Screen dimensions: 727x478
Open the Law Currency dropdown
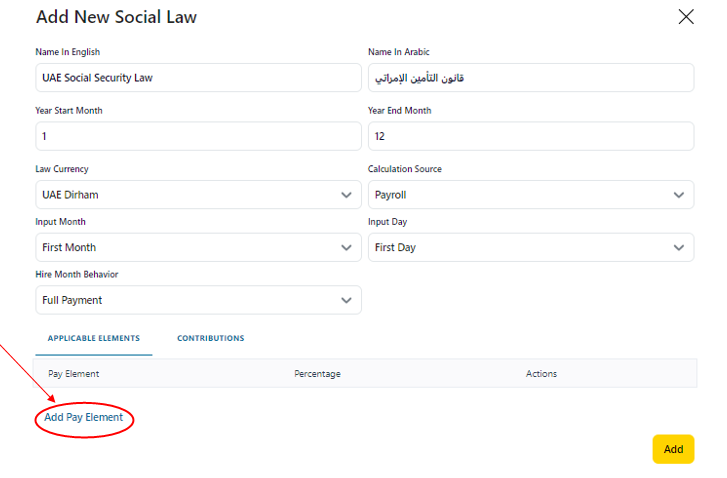click(198, 195)
